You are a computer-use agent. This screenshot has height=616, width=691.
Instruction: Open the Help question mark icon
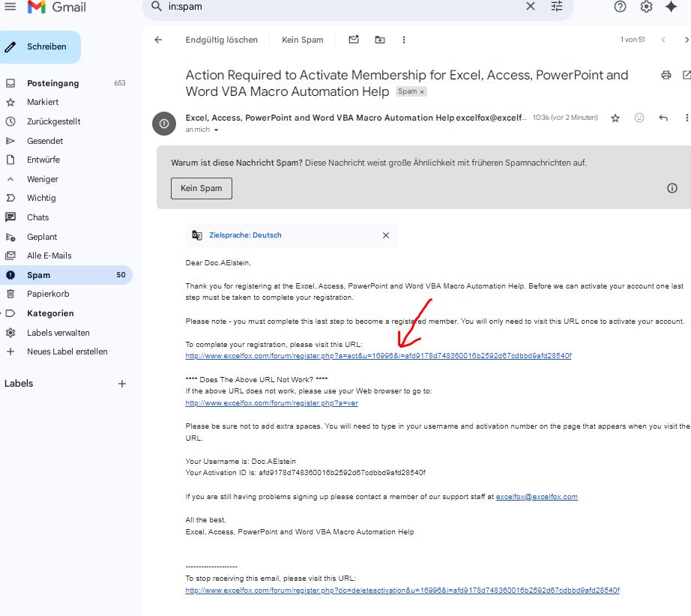coord(620,7)
